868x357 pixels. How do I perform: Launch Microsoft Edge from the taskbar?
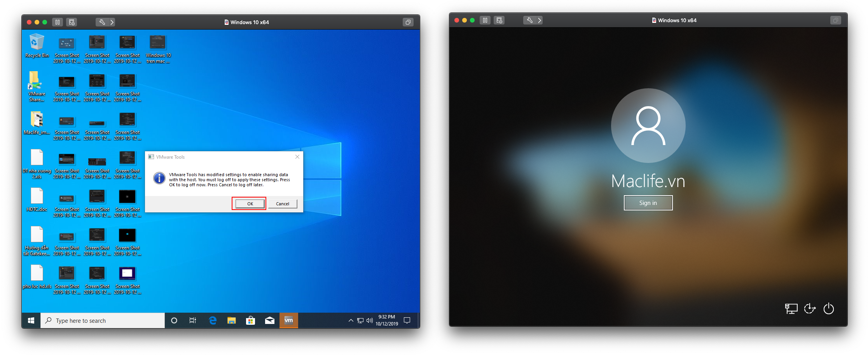click(x=212, y=320)
